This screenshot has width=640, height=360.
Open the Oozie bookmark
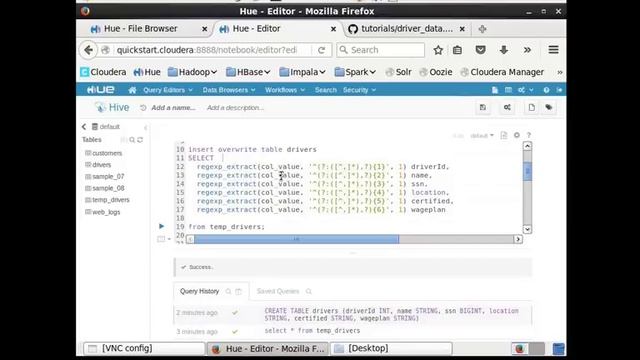coord(436,72)
